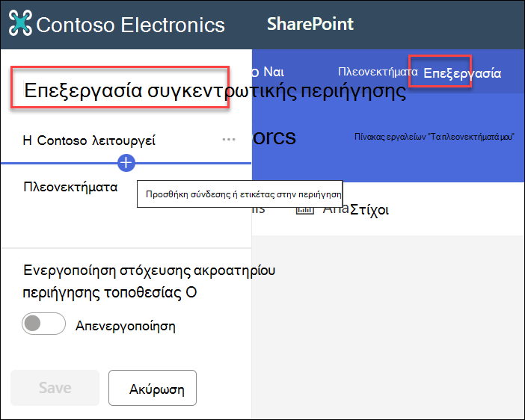Click the Ναι item in the hub navigation
Image resolution: width=525 pixels, height=420 pixels.
(x=274, y=72)
